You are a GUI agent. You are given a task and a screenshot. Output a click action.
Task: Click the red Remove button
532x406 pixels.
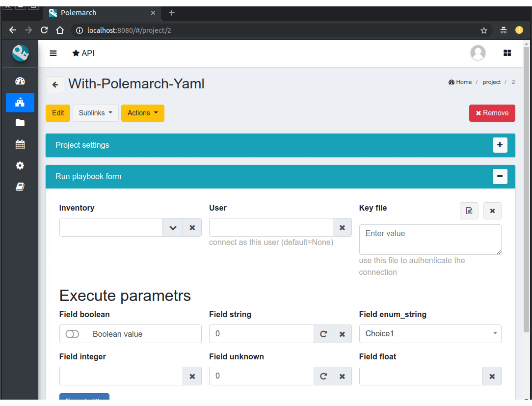point(492,113)
